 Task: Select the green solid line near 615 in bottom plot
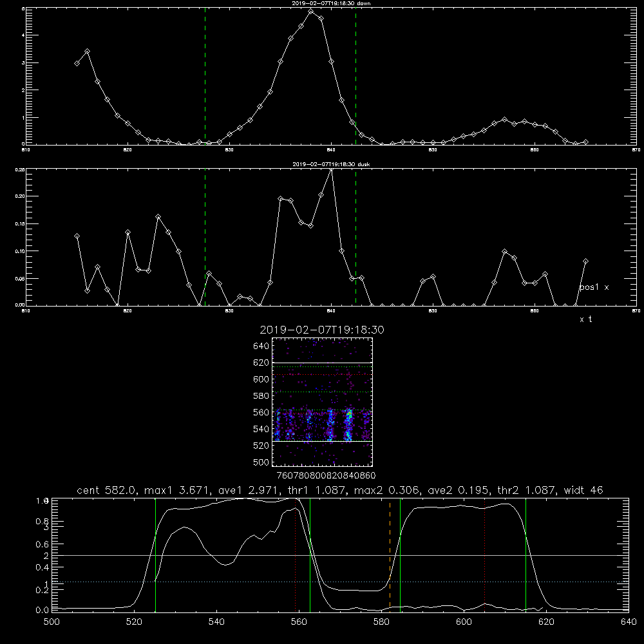(x=526, y=555)
